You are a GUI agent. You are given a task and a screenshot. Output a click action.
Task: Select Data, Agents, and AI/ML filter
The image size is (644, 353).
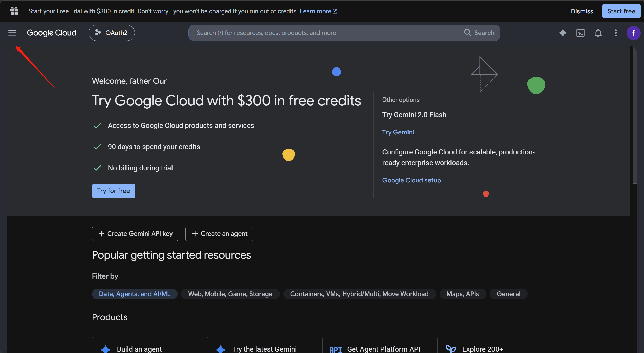point(135,294)
